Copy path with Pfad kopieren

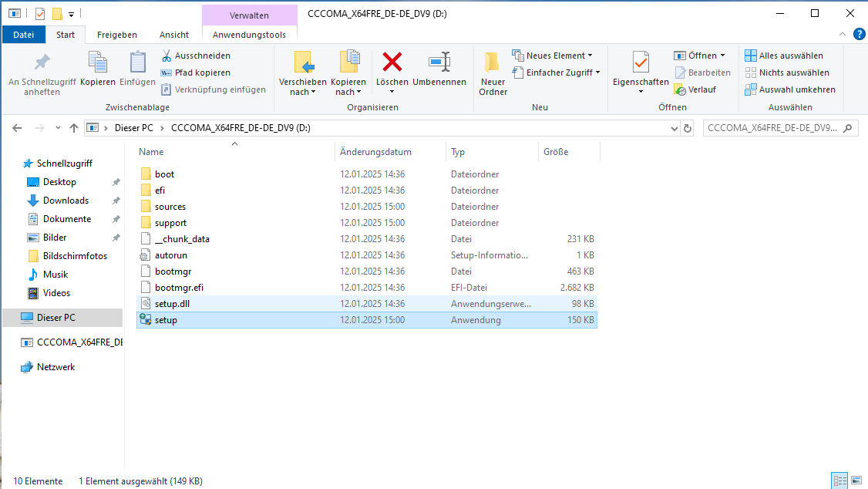pos(195,73)
